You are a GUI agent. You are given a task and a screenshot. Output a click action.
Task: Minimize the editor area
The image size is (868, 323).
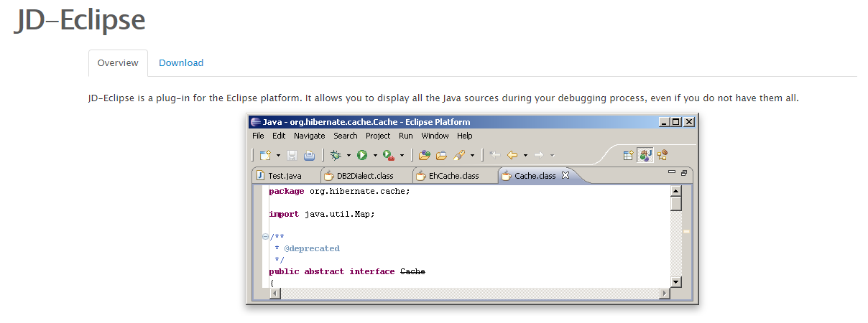(x=672, y=172)
